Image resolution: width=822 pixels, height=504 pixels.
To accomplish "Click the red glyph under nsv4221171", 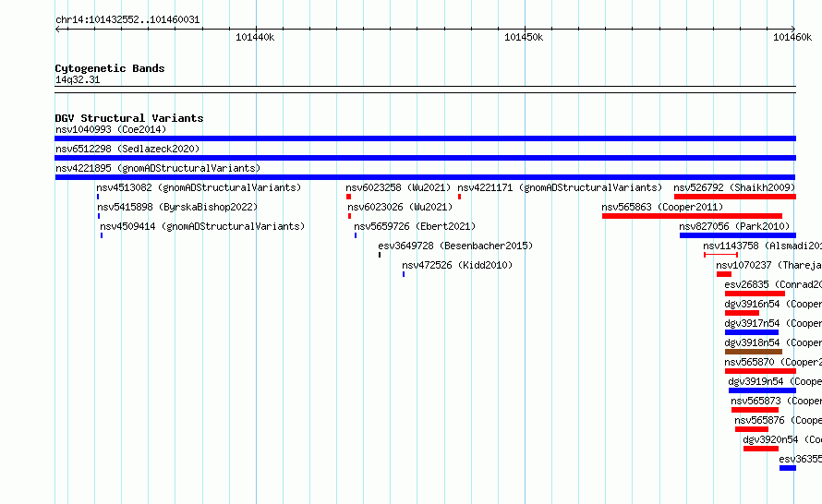I will (459, 197).
